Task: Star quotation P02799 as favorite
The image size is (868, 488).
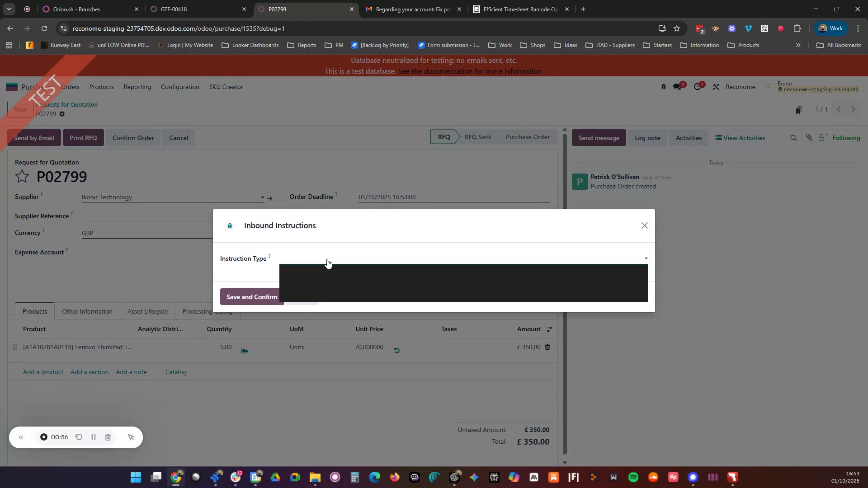Action: [x=22, y=176]
